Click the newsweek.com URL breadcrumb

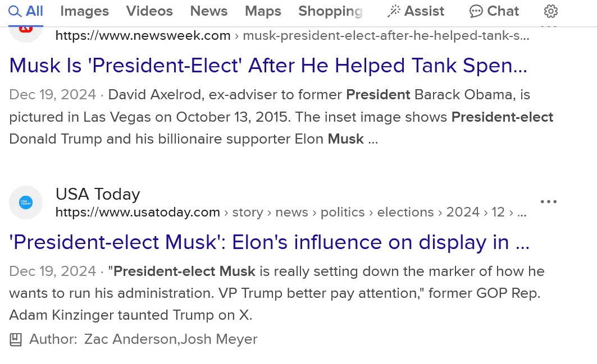coord(143,36)
